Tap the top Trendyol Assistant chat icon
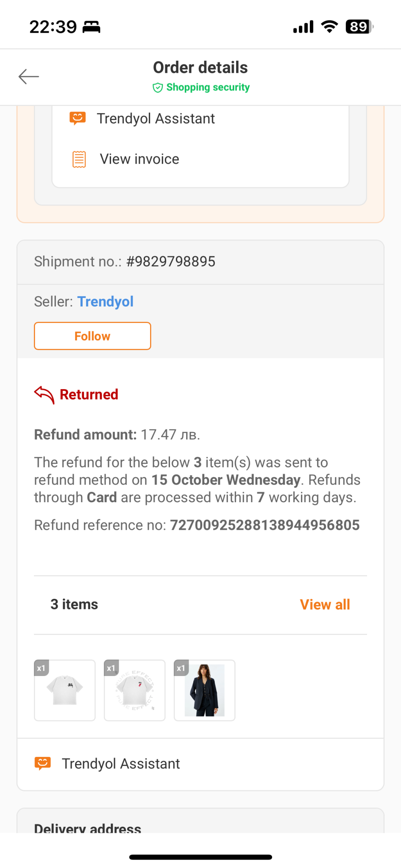This screenshot has height=868, width=401. pos(78,118)
